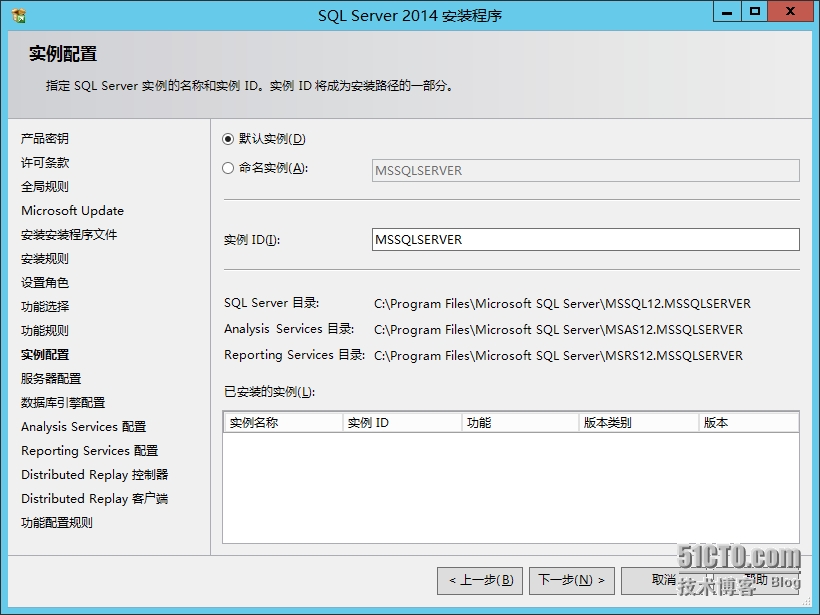Click the 实例 ID input field
820x615 pixels.
tap(586, 240)
